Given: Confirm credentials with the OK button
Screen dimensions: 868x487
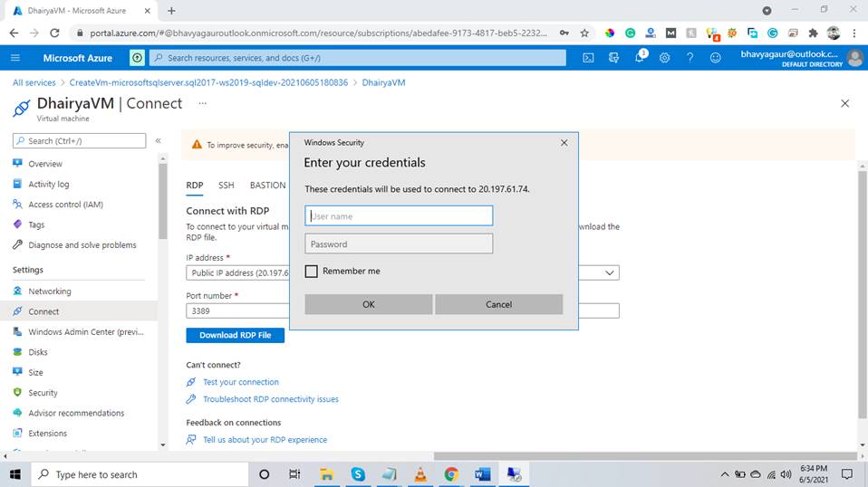Looking at the screenshot, I should [x=368, y=304].
